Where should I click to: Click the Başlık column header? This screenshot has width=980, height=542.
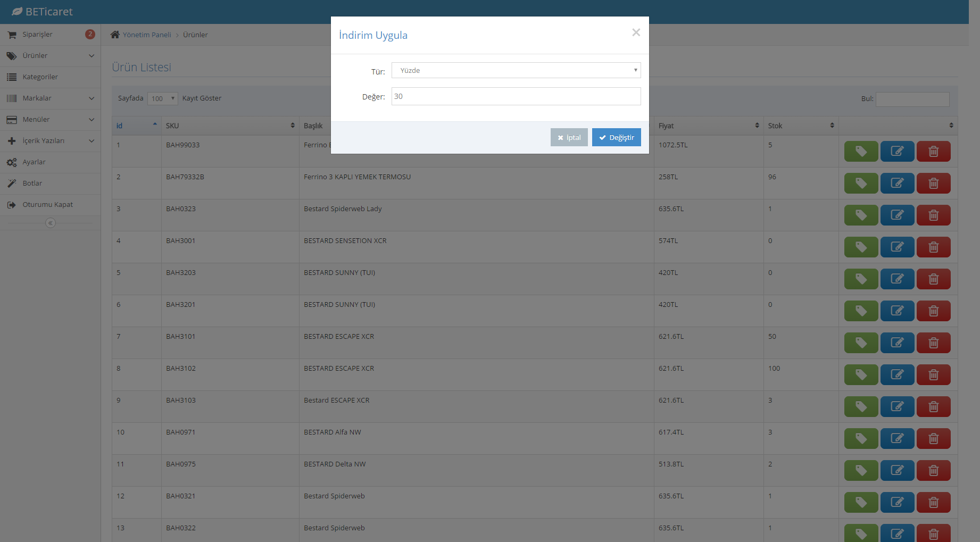click(314, 126)
